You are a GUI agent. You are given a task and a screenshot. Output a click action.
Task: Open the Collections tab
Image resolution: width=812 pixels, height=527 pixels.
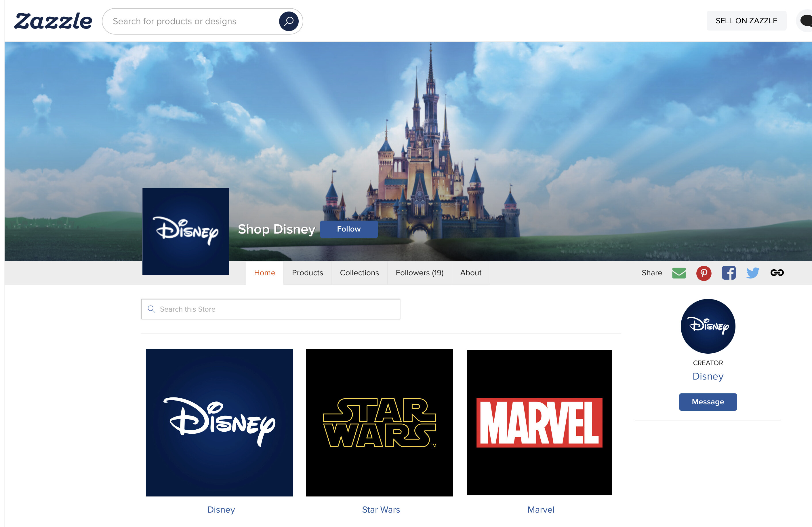tap(359, 273)
